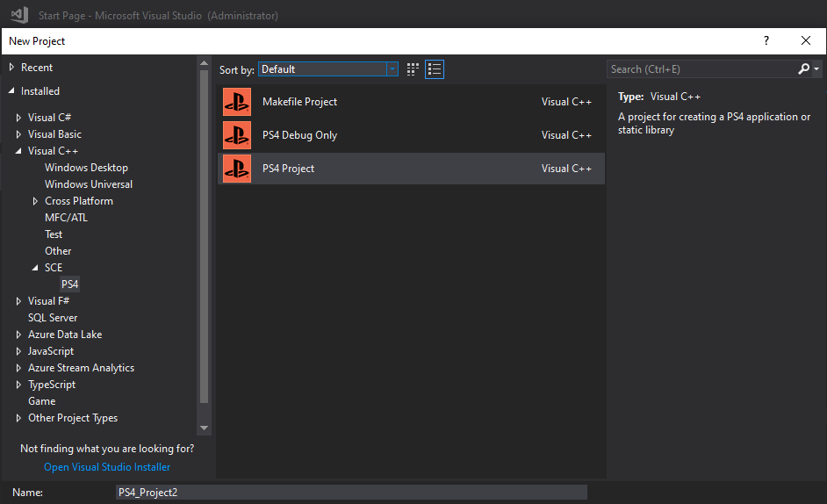Click Visual C++ label on PS4 Debug Only row
Image resolution: width=827 pixels, height=504 pixels.
566,135
